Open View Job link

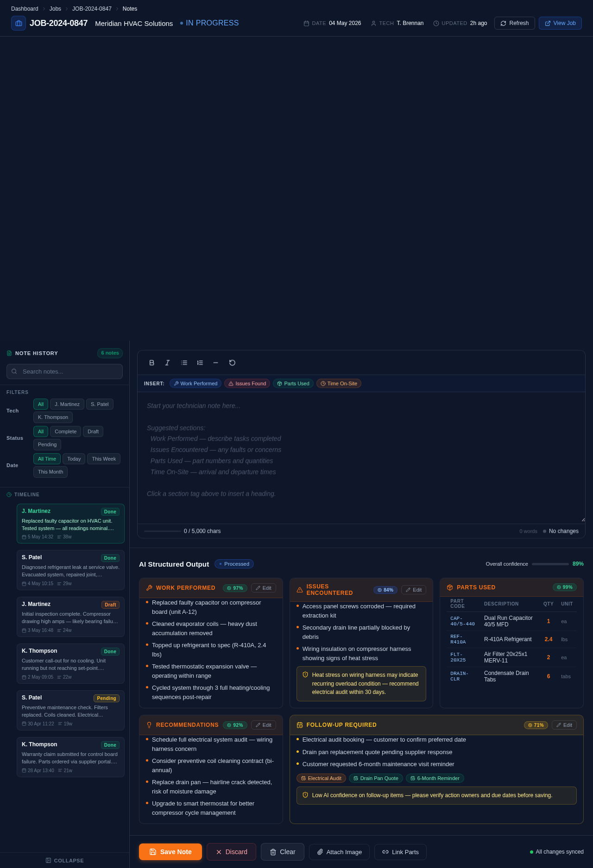pos(560,23)
